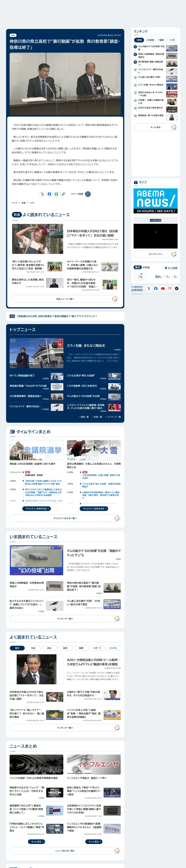The height and width of the screenshot is (868, 186).
Task: Share the article via LINE
Action: 56,194
